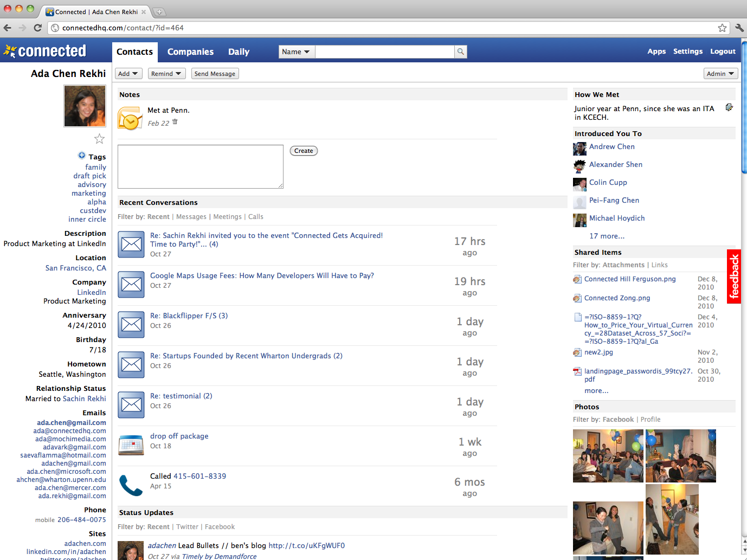Edit the How We Met text with the pencil icon
The image size is (747, 560).
pyautogui.click(x=729, y=108)
